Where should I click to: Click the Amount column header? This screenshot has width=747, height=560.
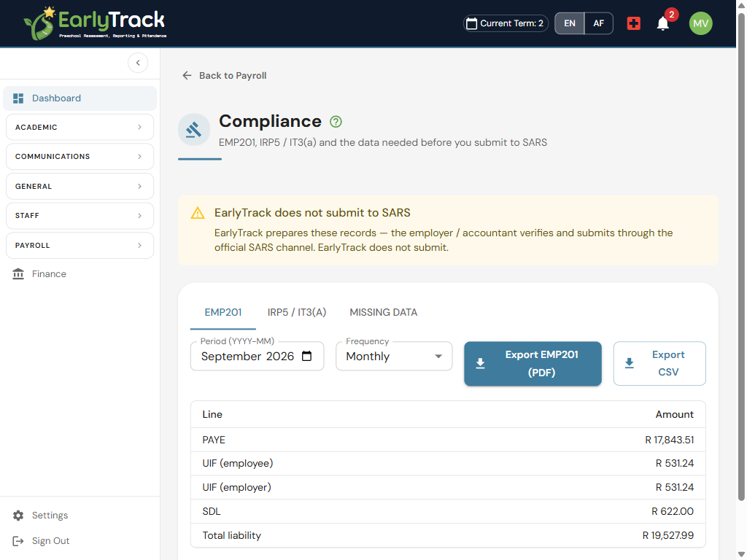coord(674,414)
